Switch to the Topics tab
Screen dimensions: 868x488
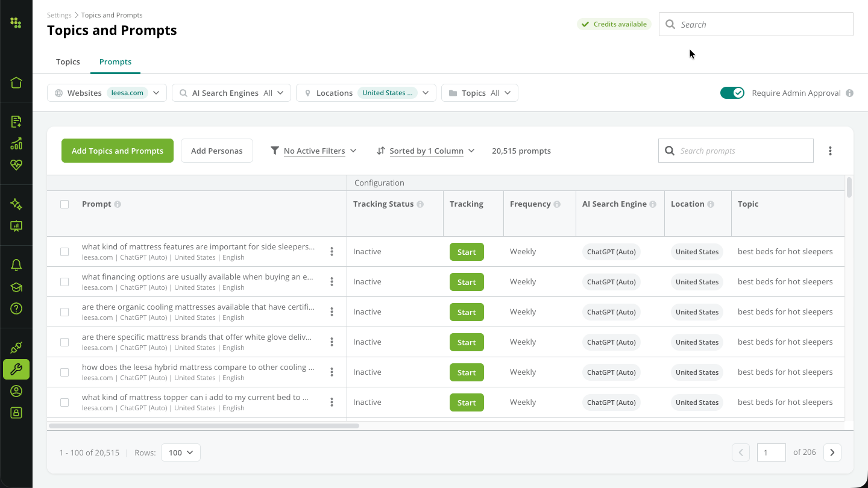click(68, 62)
